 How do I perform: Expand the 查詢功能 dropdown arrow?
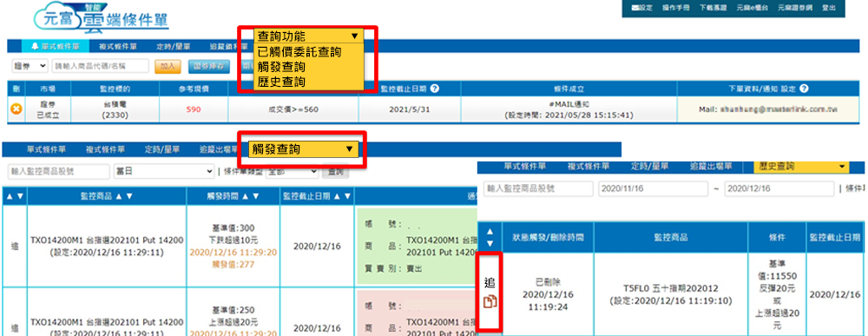tap(355, 36)
